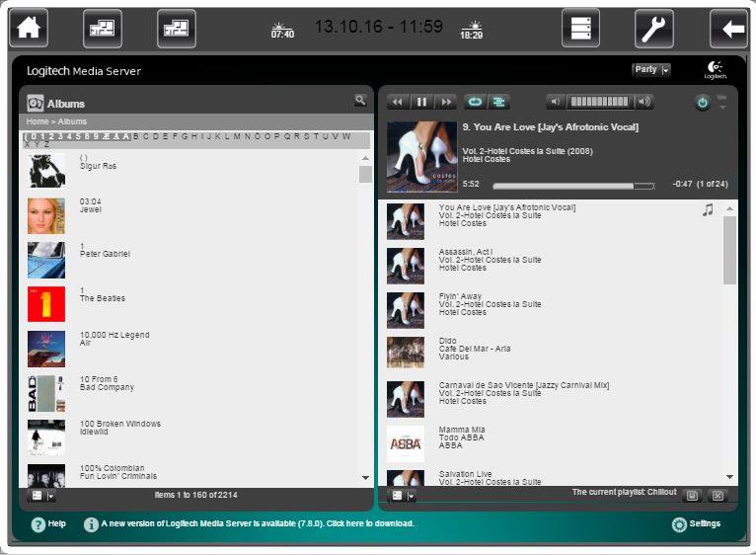Click Home in the breadcrumb

click(38, 121)
